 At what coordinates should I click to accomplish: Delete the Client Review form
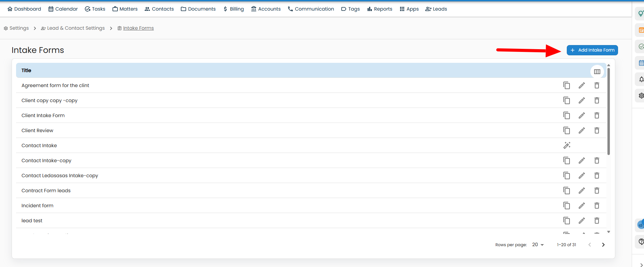(x=597, y=130)
